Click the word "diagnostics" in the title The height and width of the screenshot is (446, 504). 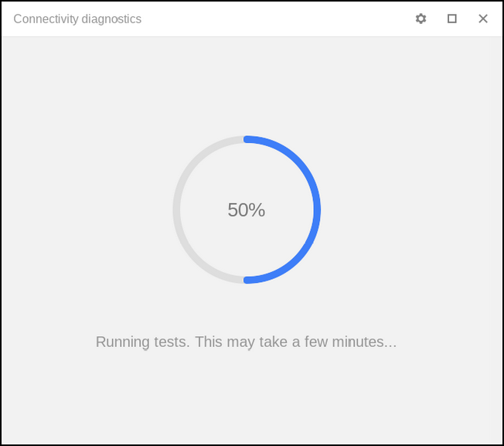(x=111, y=19)
